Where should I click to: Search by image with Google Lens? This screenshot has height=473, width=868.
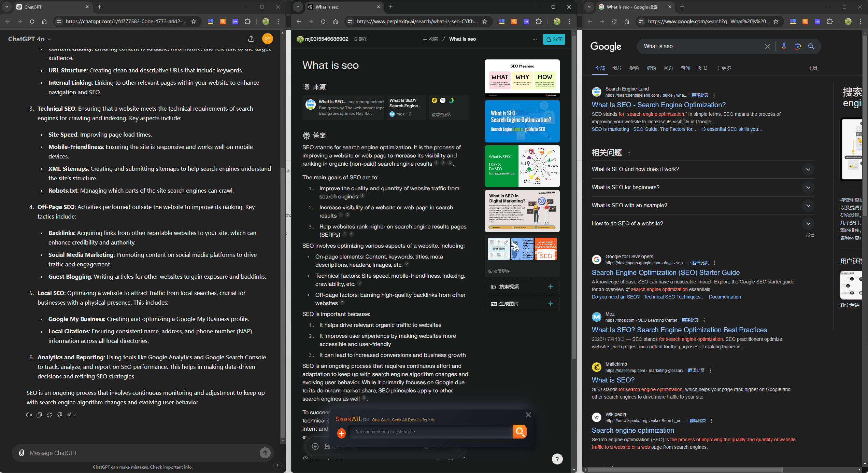798,46
